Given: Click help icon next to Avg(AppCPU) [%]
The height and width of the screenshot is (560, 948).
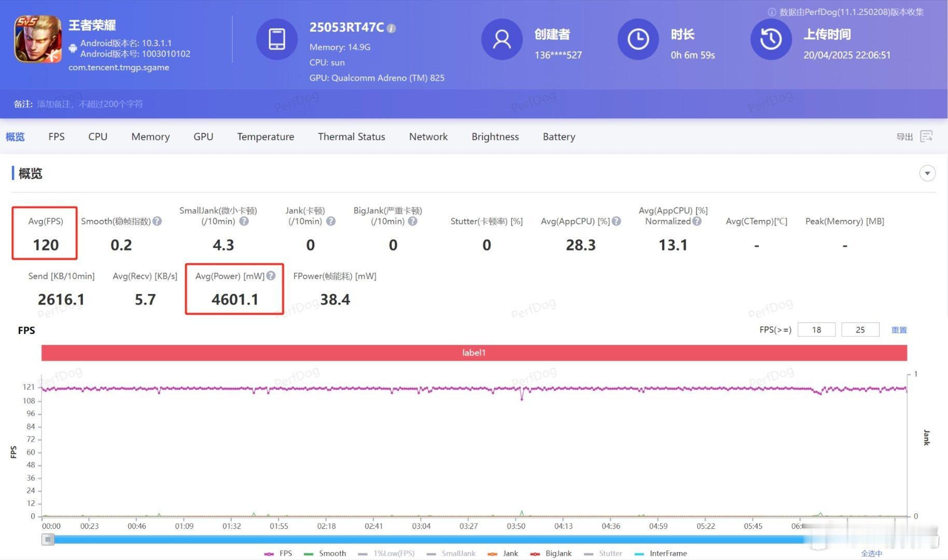Looking at the screenshot, I should (x=616, y=221).
